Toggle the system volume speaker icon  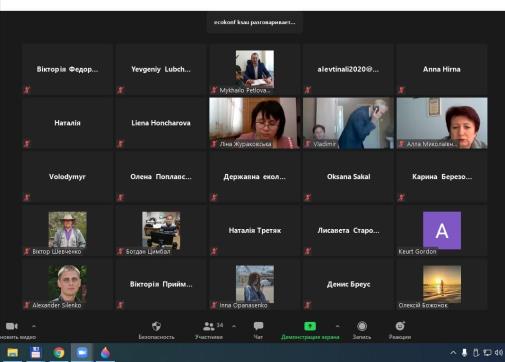click(499, 353)
